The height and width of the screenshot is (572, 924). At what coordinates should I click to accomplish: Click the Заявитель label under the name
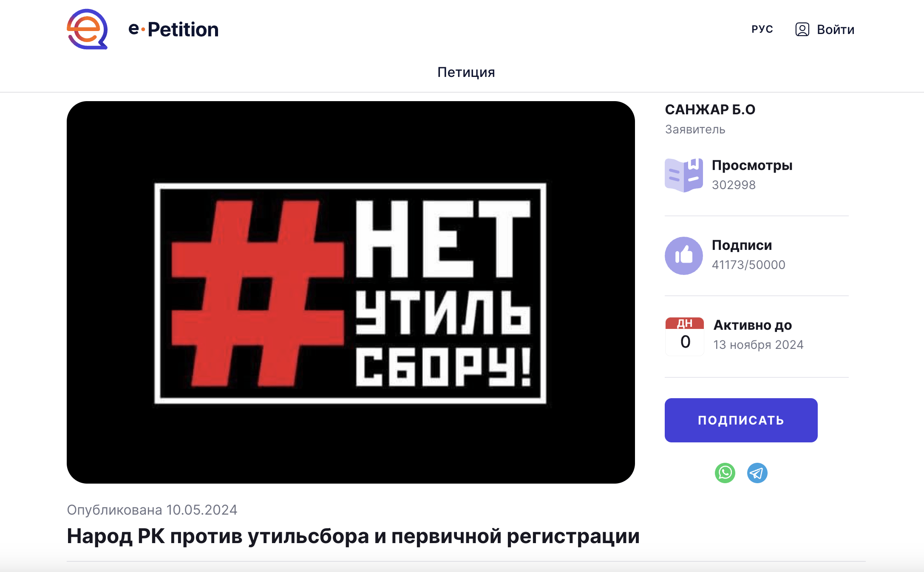click(x=695, y=129)
